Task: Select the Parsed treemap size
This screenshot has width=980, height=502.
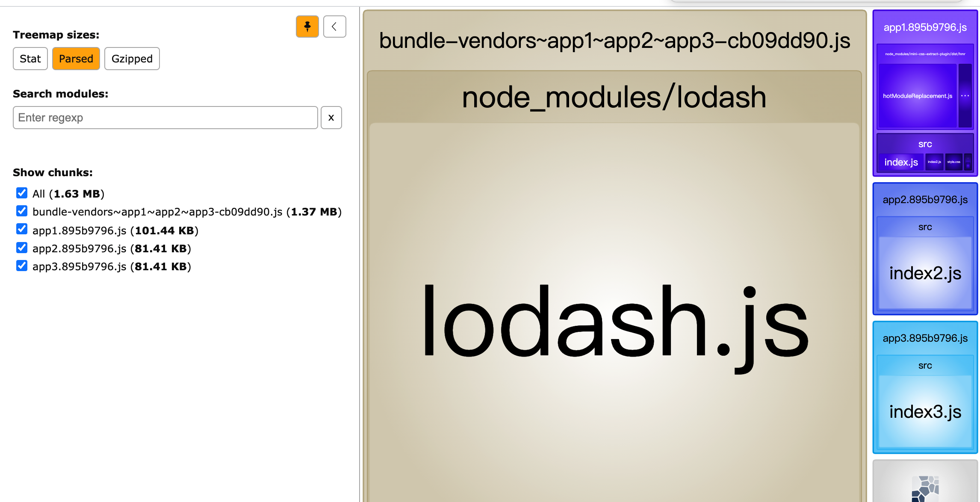Action: 76,59
